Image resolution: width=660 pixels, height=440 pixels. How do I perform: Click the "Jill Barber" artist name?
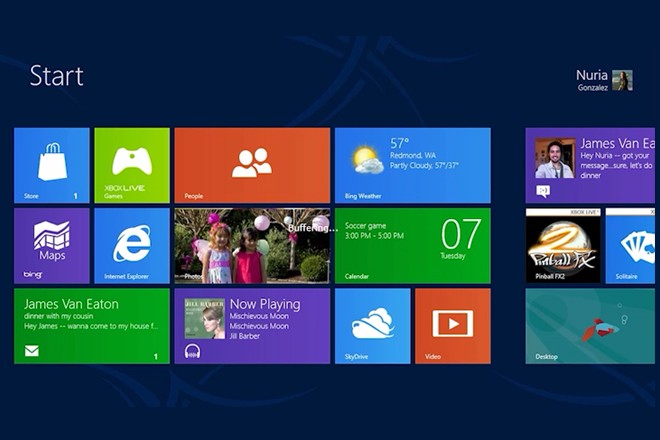pos(245,336)
